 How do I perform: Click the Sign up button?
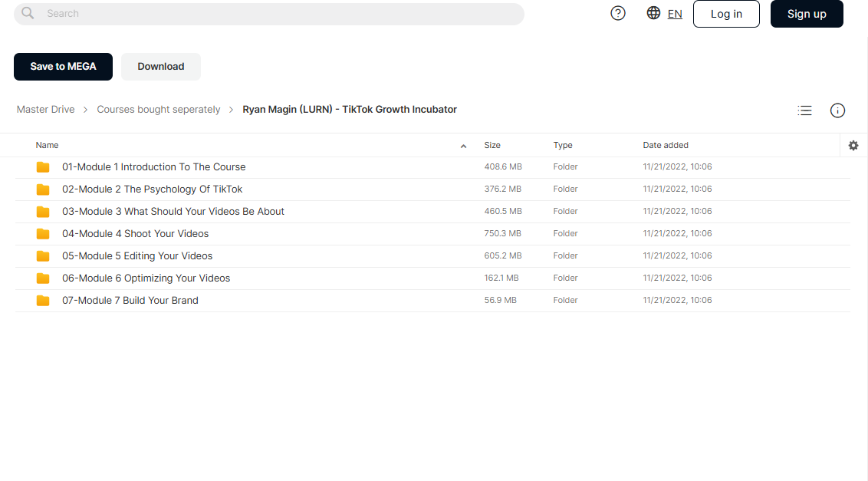[x=807, y=14]
